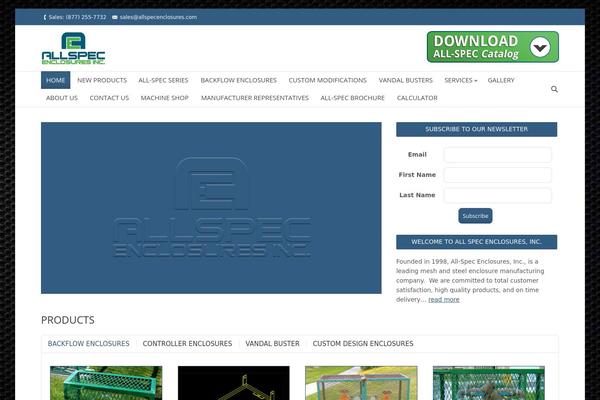Focus the Email input field
This screenshot has width=600, height=400.
[497, 155]
